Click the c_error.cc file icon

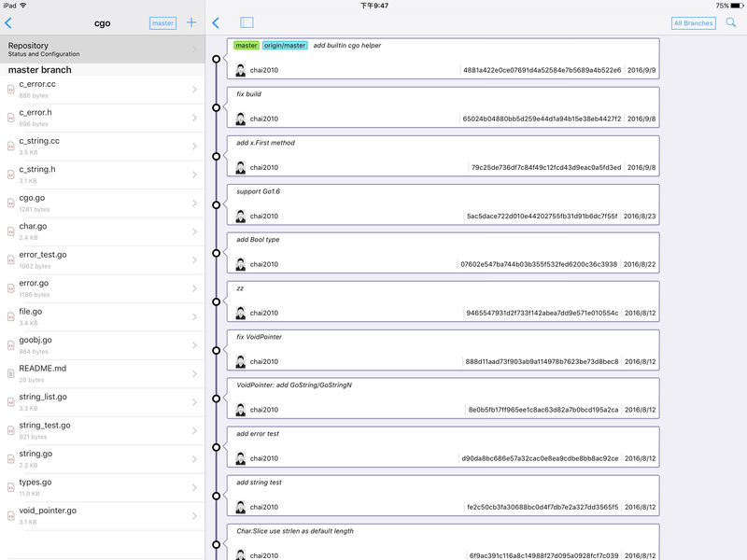10,89
